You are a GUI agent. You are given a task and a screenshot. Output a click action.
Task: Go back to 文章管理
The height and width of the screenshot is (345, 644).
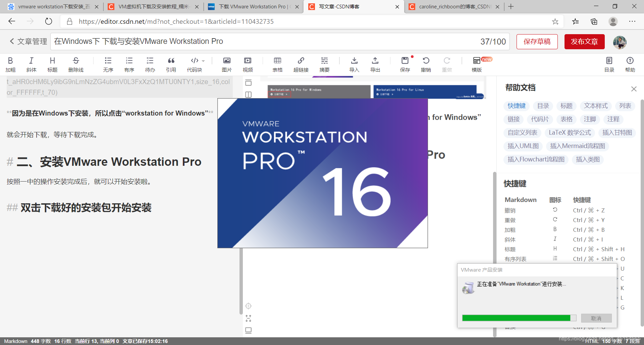28,41
